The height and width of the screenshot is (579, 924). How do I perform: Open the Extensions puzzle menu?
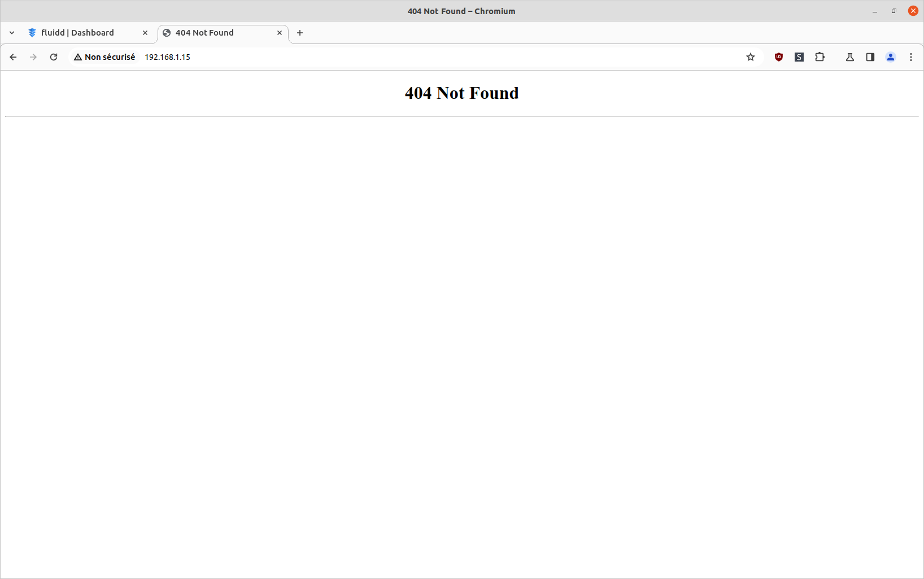coord(820,57)
